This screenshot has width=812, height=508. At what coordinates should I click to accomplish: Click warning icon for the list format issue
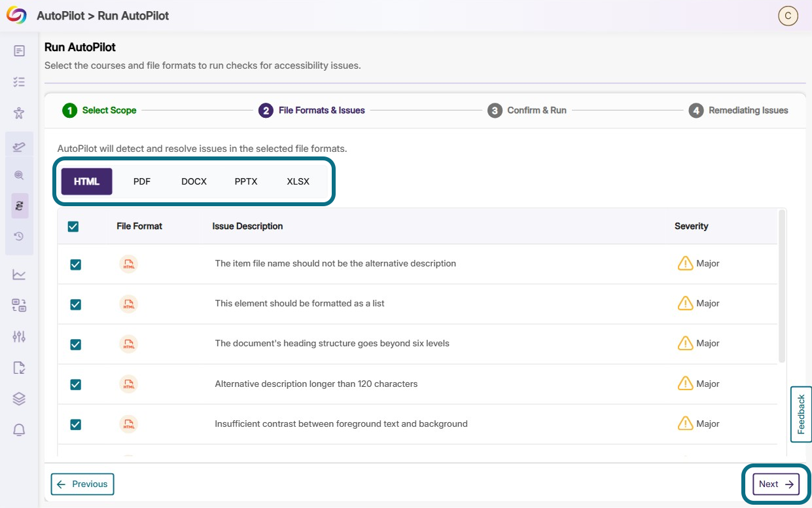point(685,303)
